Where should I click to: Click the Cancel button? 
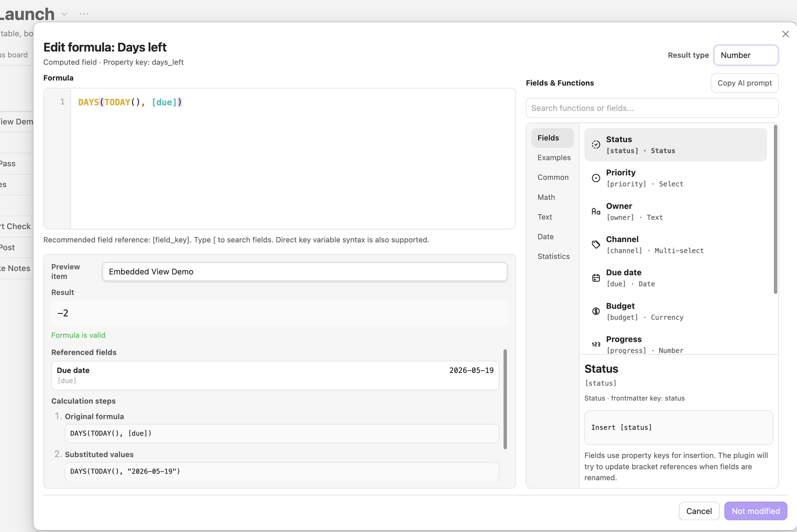699,511
